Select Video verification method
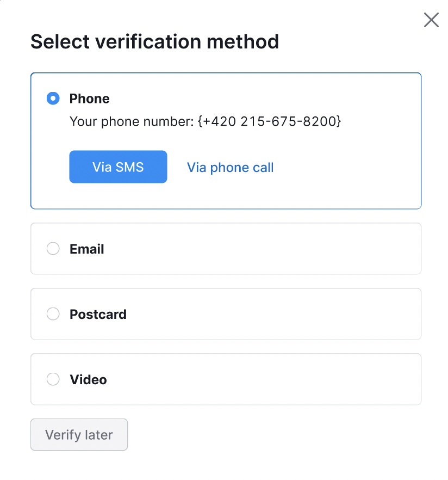This screenshot has width=448, height=480. (x=53, y=379)
